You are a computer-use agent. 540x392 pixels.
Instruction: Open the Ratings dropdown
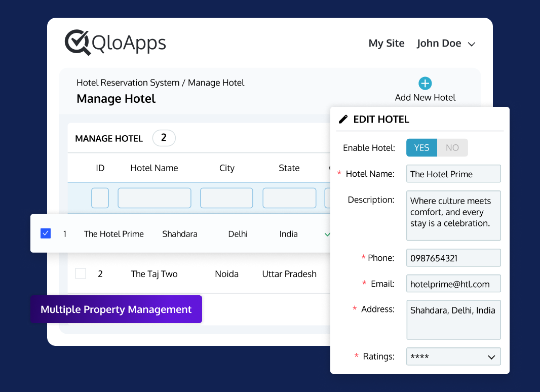[453, 357]
